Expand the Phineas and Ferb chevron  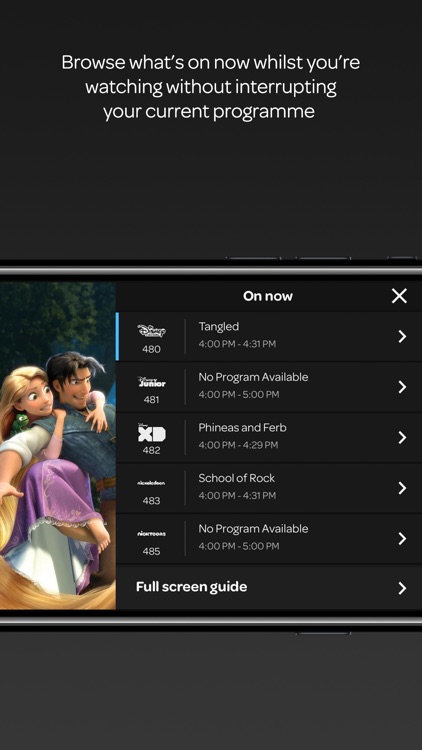pyautogui.click(x=402, y=438)
